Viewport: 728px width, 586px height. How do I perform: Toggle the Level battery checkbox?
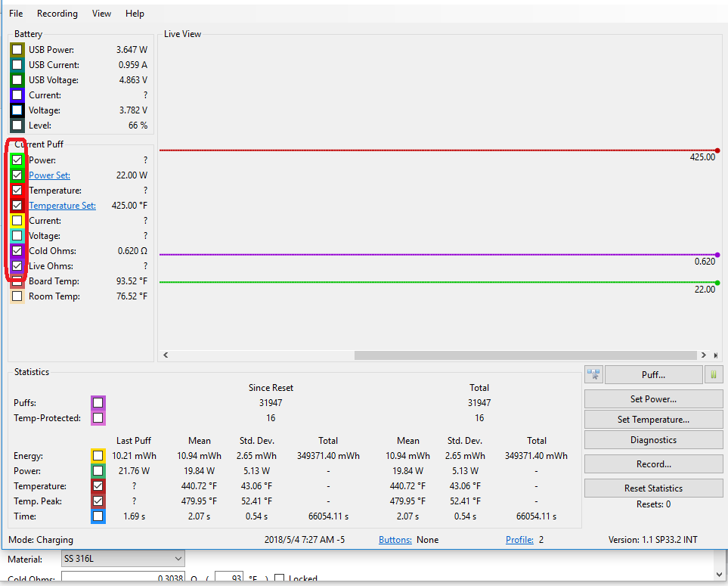[x=17, y=126]
